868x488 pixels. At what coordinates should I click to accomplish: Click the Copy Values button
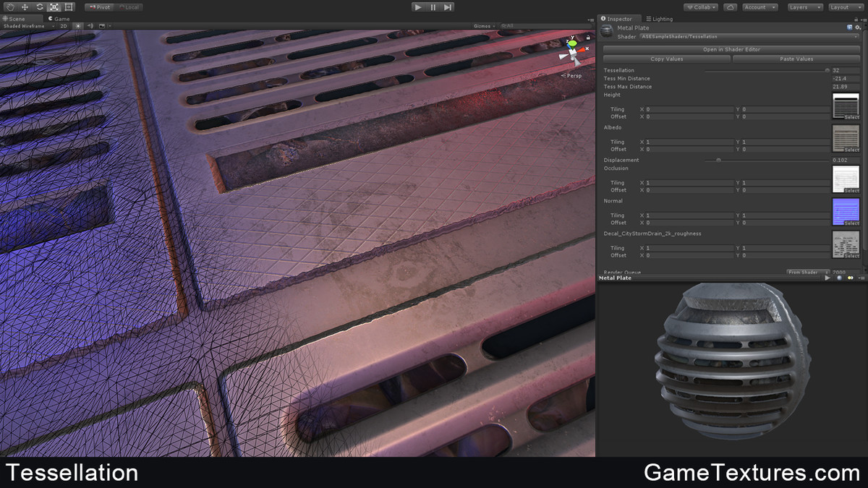point(667,59)
